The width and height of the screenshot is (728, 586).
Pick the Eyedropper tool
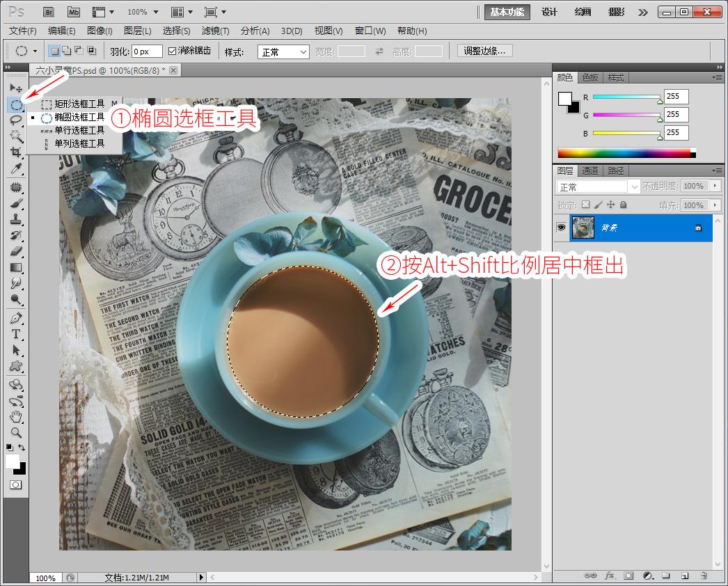pyautogui.click(x=15, y=169)
